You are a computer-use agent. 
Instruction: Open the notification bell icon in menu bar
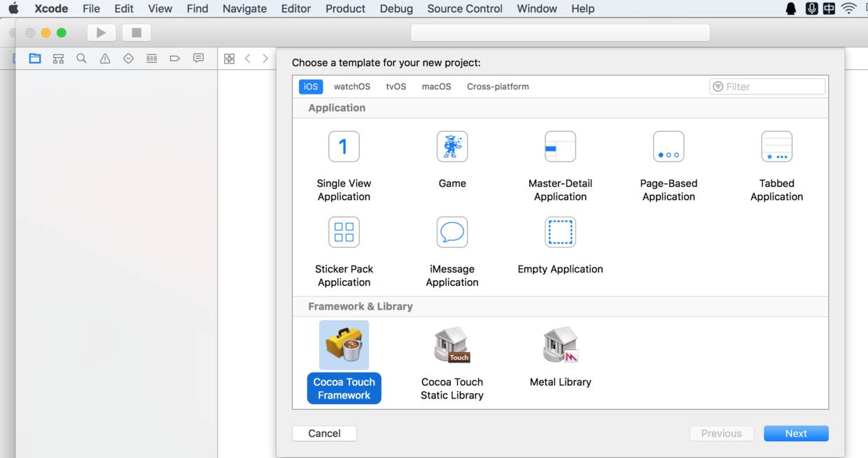791,8
